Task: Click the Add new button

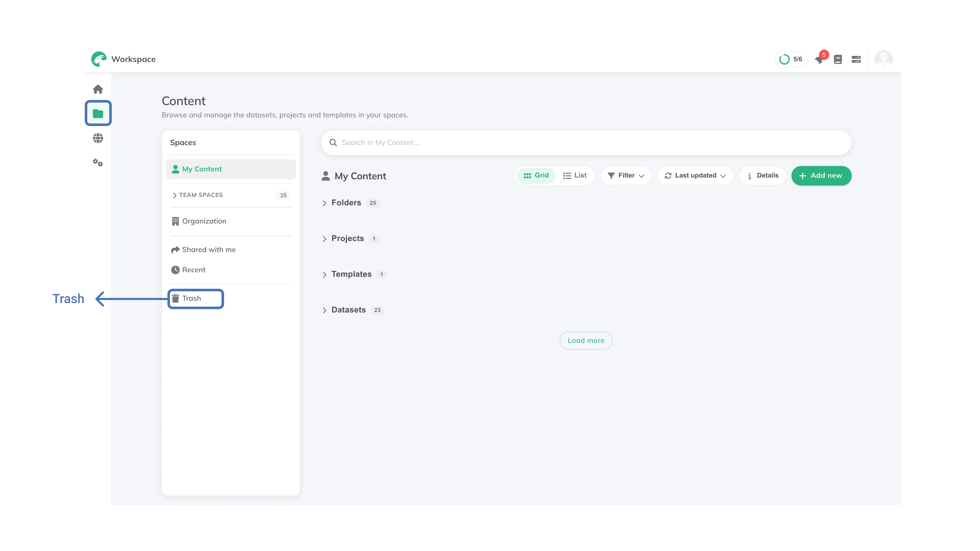Action: click(x=821, y=176)
